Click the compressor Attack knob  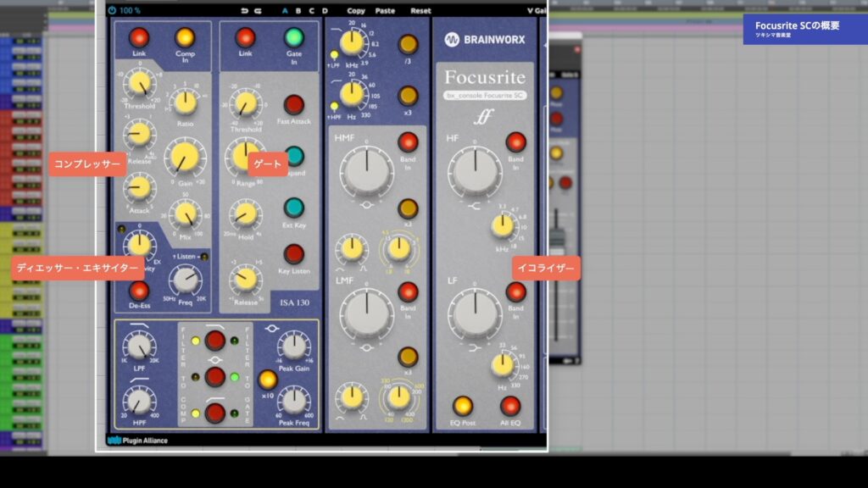pos(139,187)
